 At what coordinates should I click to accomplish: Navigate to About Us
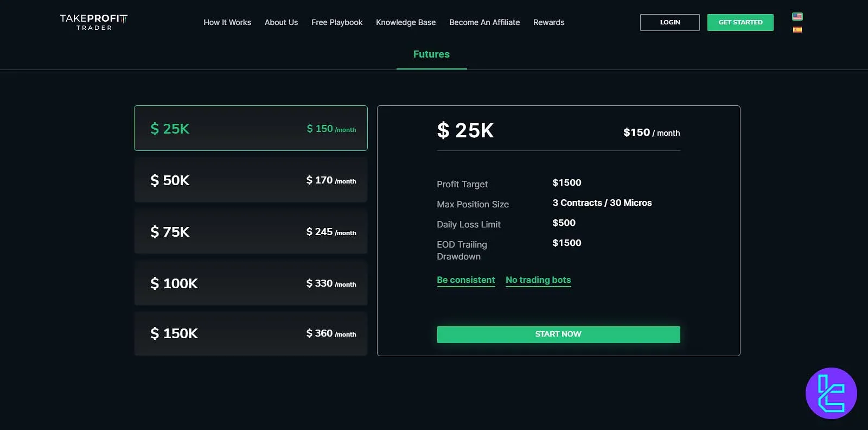(281, 22)
